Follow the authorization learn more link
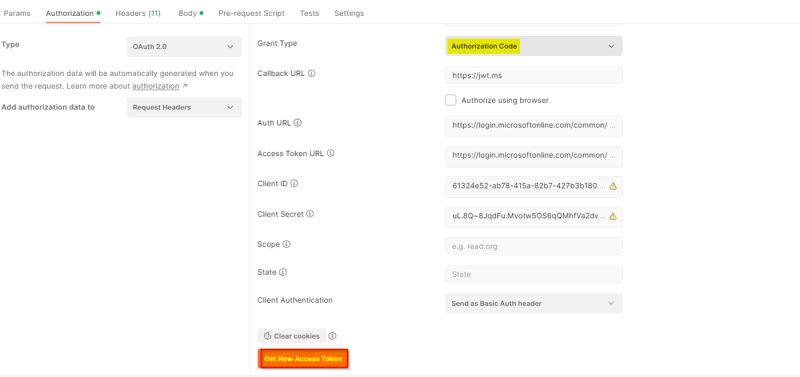 click(x=156, y=86)
